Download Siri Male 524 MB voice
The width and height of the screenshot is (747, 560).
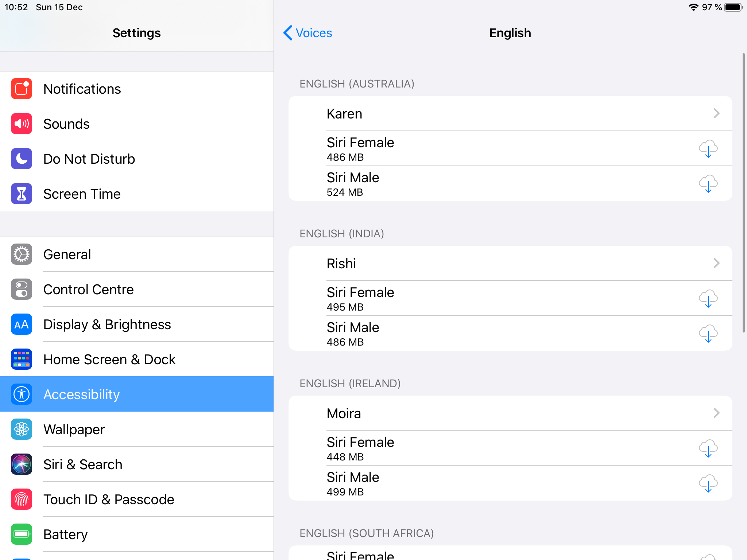(708, 183)
